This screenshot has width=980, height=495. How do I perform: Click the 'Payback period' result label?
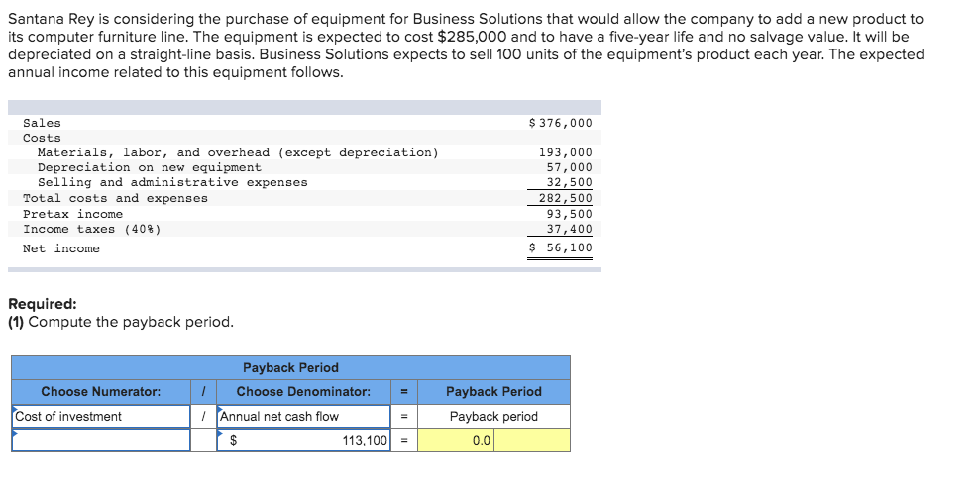493,417
